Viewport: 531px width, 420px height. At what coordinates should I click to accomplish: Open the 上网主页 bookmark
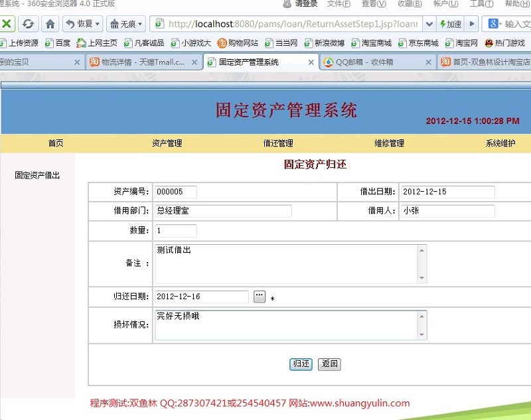97,43
